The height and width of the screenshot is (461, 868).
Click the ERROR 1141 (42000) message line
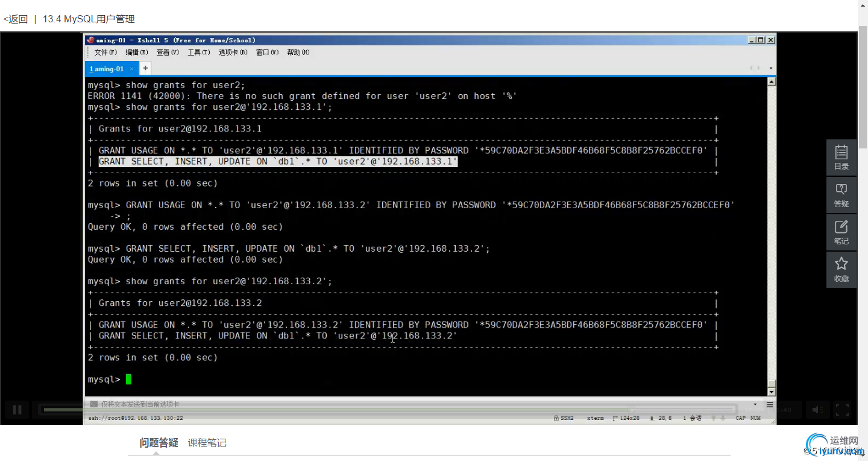tap(302, 96)
